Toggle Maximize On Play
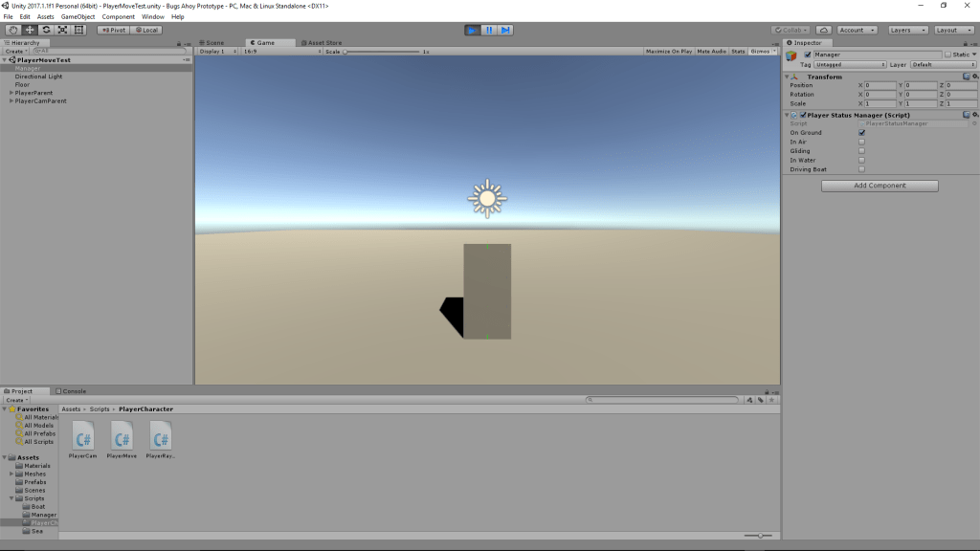This screenshot has height=551, width=980. [669, 51]
